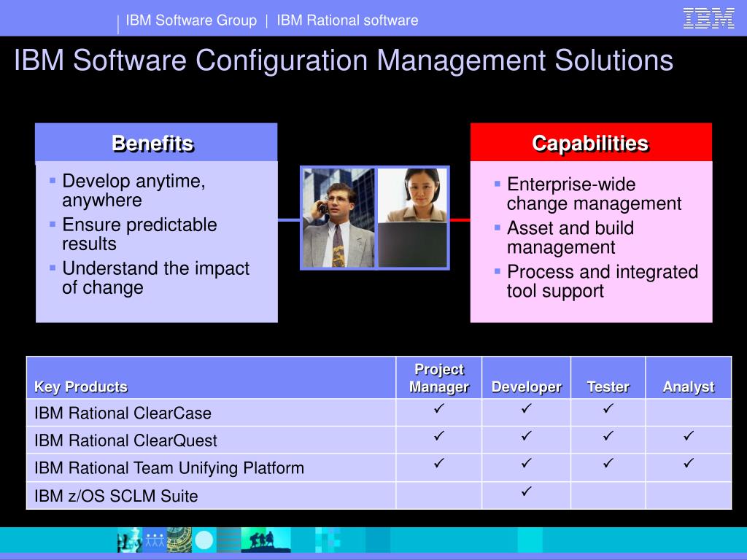Click the 'IBM z/OS SCLM Suite' row label
The image size is (747, 560).
click(116, 496)
